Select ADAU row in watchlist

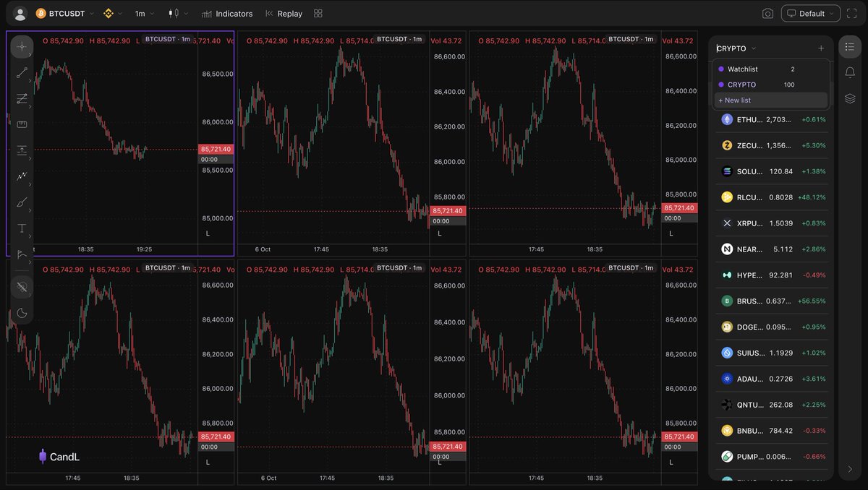coord(771,379)
